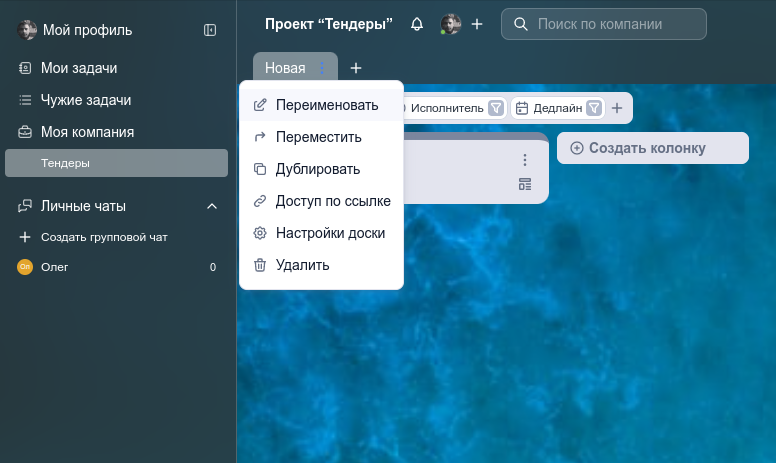Select Переименовать in the context menu
This screenshot has height=463, width=776.
(322, 105)
